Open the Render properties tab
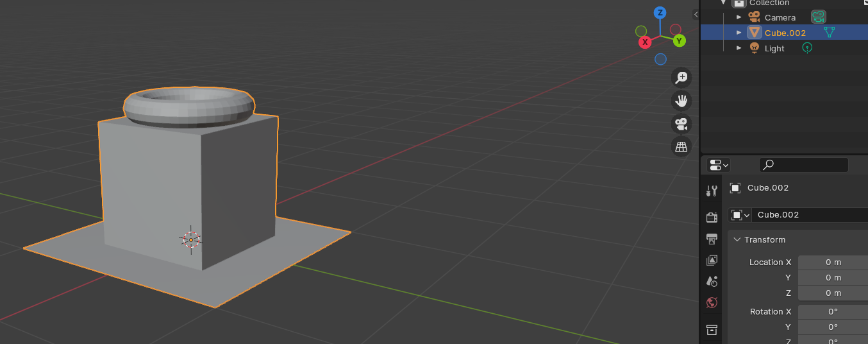This screenshot has height=344, width=868. (712, 217)
